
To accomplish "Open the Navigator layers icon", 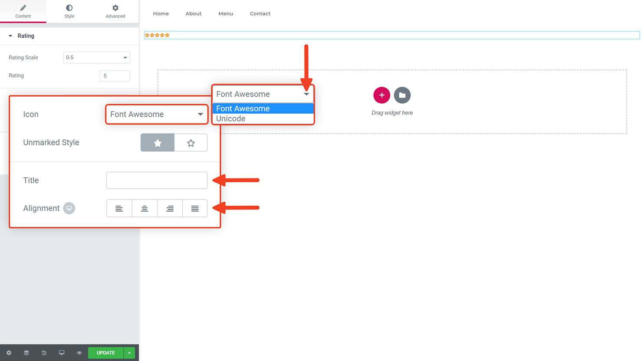I will pos(26,353).
